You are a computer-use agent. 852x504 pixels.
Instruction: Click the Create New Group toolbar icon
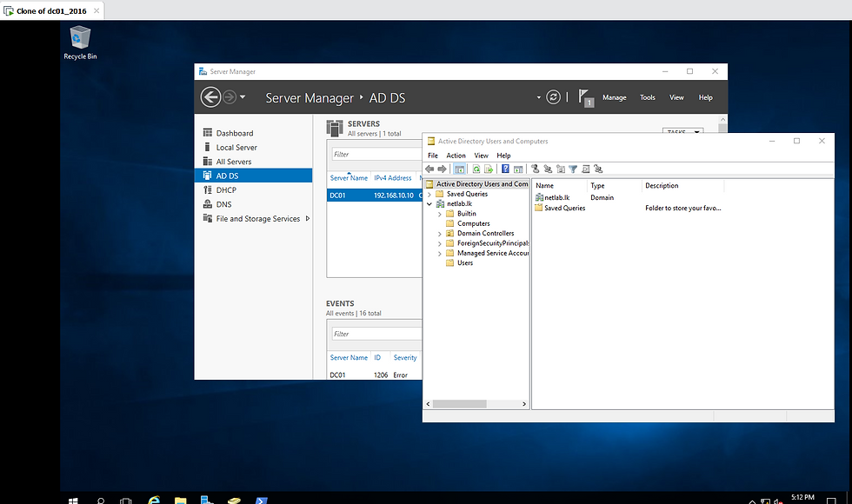coord(548,169)
